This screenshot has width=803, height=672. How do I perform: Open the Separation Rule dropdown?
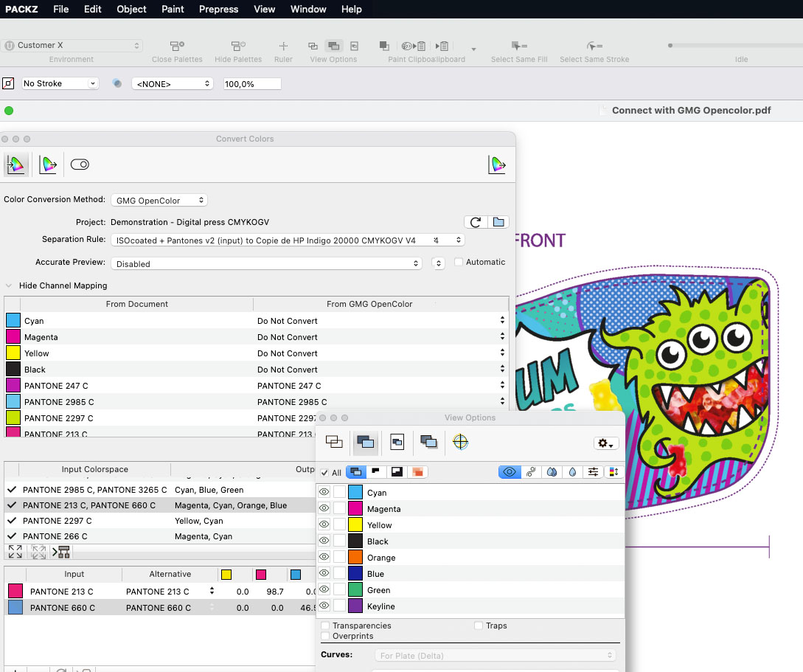[288, 240]
